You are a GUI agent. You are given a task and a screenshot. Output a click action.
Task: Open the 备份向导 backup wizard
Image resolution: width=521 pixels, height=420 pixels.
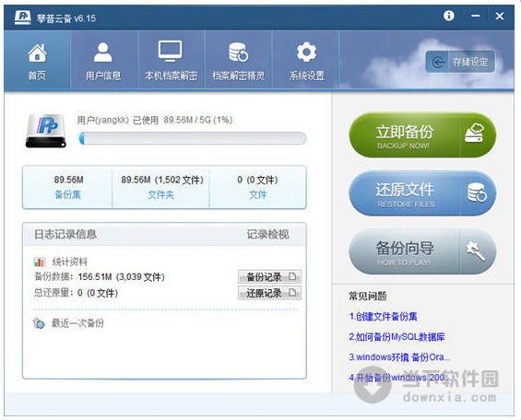[422, 251]
